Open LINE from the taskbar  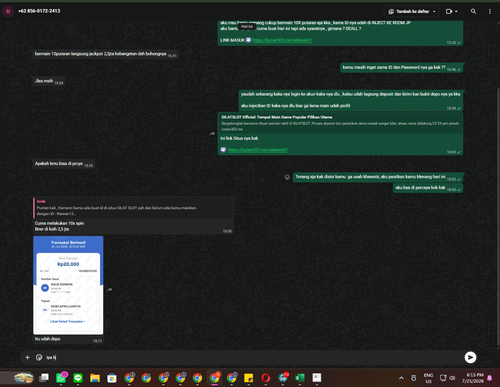coord(78,378)
